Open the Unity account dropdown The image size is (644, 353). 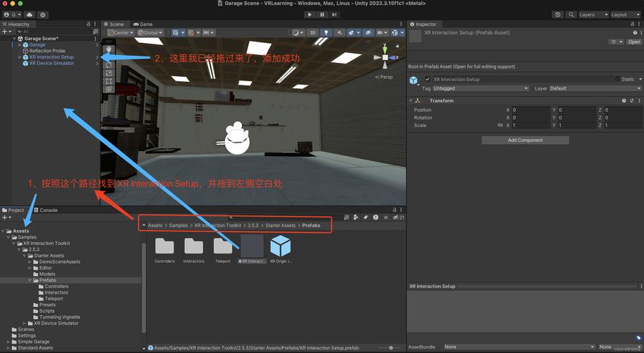point(12,15)
